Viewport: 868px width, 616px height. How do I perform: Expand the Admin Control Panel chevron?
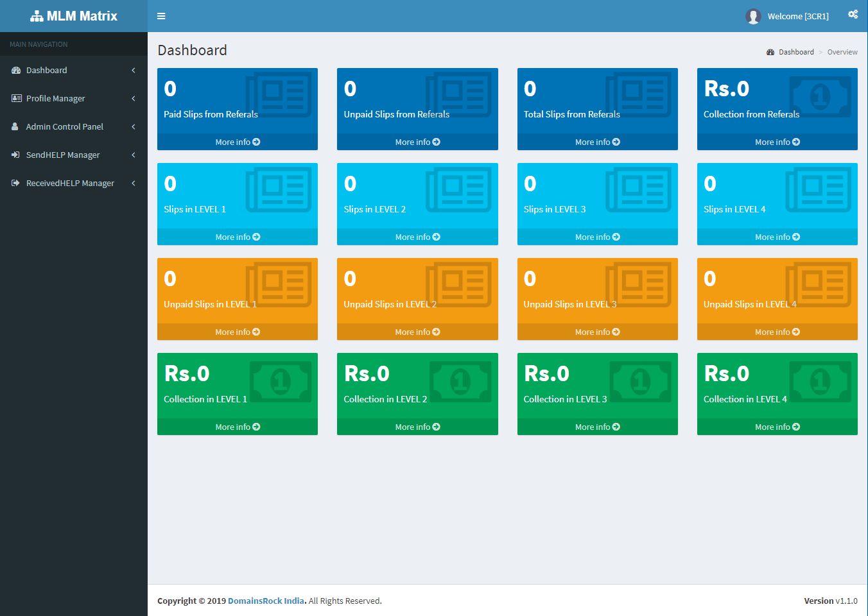click(x=134, y=127)
